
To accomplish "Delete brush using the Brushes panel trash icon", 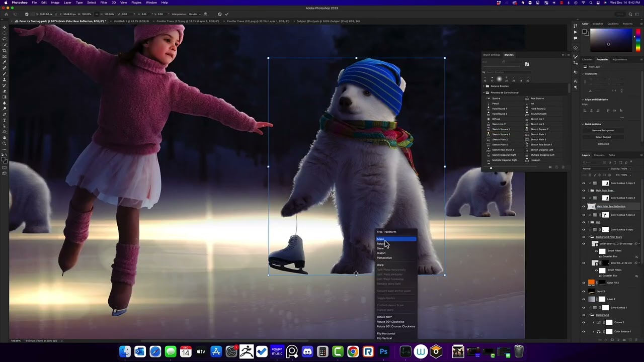I will click(x=563, y=167).
